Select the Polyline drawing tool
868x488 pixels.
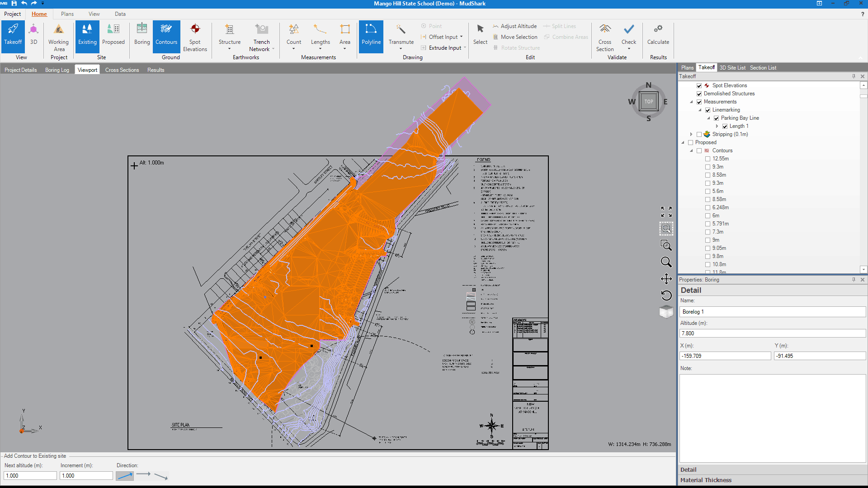(371, 36)
